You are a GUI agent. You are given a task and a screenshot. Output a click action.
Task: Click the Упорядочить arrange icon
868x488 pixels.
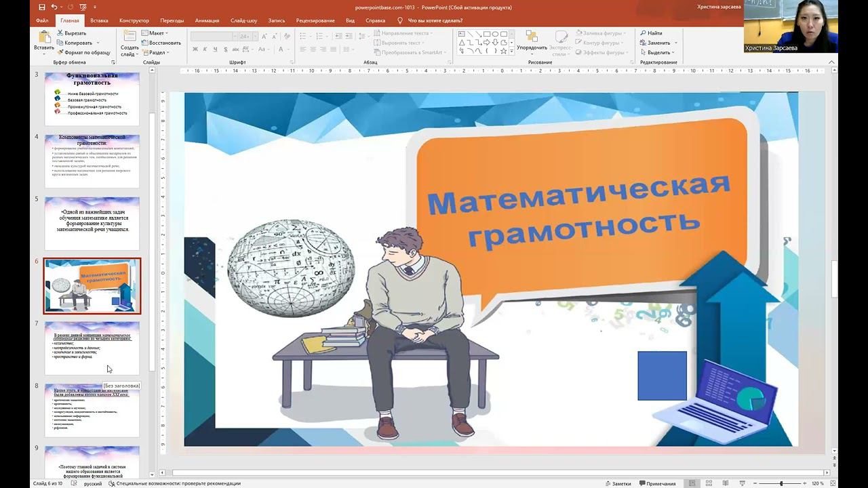tap(532, 41)
